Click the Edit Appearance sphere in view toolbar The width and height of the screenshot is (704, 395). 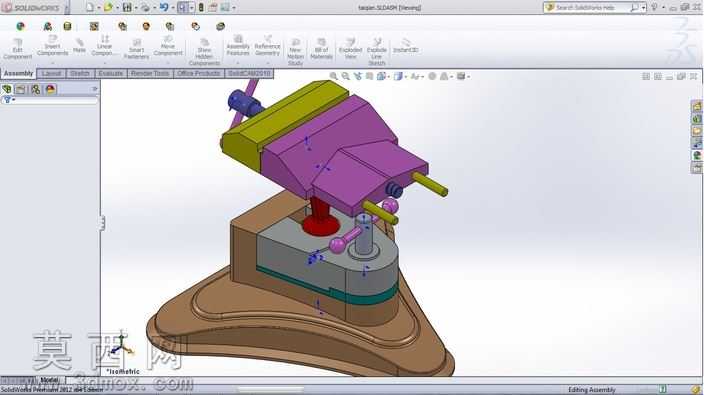click(x=432, y=76)
